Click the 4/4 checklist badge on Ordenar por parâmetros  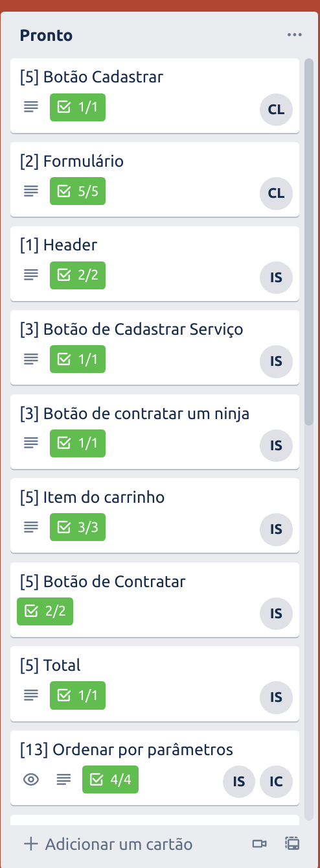[110, 779]
